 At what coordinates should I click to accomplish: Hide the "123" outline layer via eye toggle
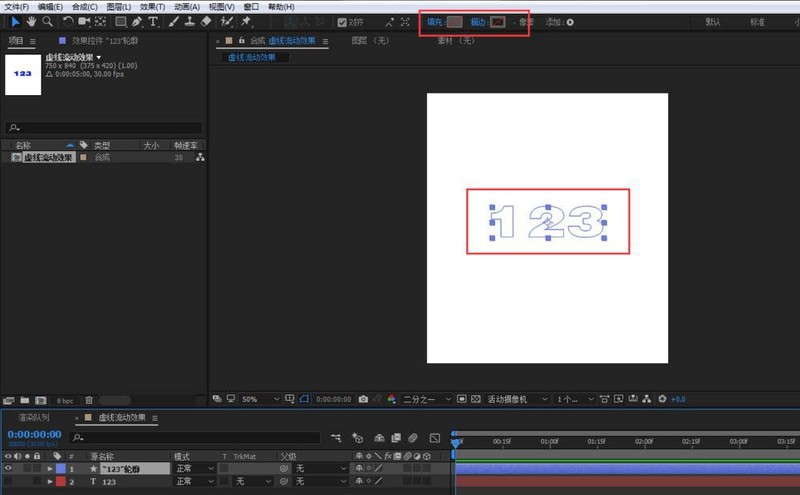point(9,468)
